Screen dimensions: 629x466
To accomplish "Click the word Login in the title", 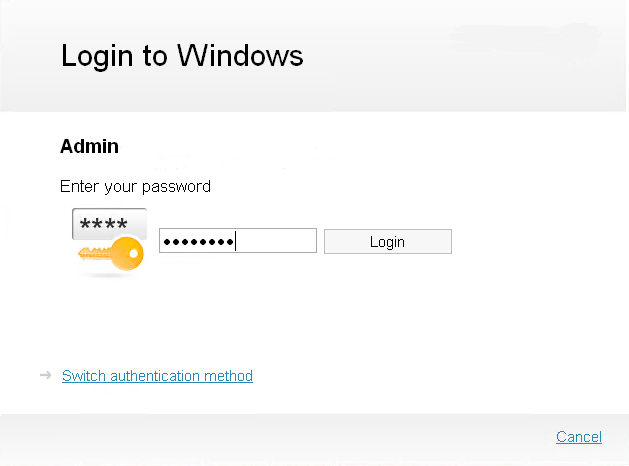I will 99,55.
